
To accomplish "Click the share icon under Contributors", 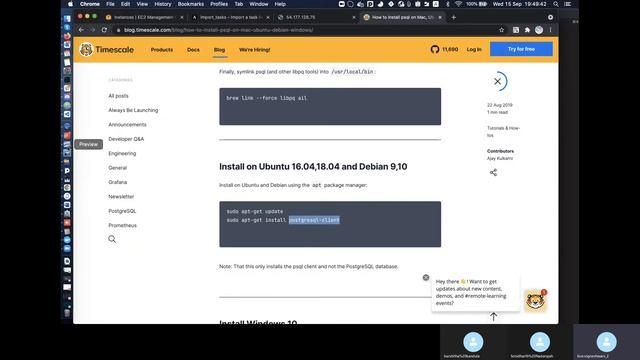I will coord(493,172).
